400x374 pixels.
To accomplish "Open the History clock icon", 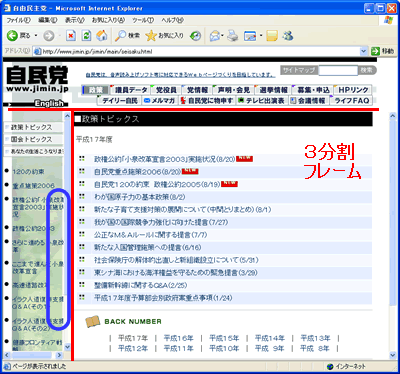I will 195,36.
